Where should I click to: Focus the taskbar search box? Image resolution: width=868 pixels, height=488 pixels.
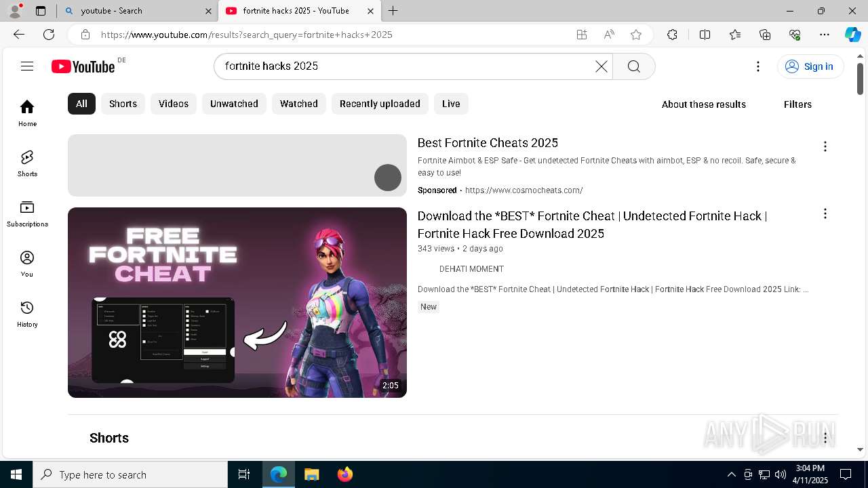(x=130, y=474)
